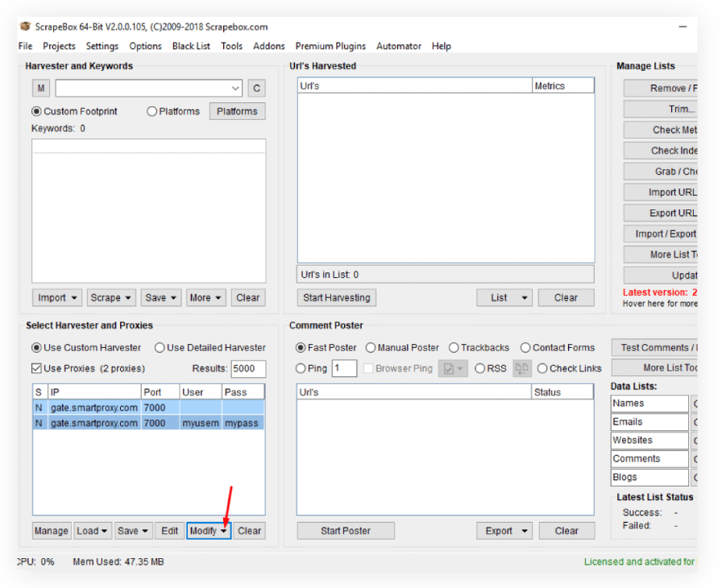The width and height of the screenshot is (722, 588).
Task: Open the Scrape dropdown button
Action: [x=111, y=298]
